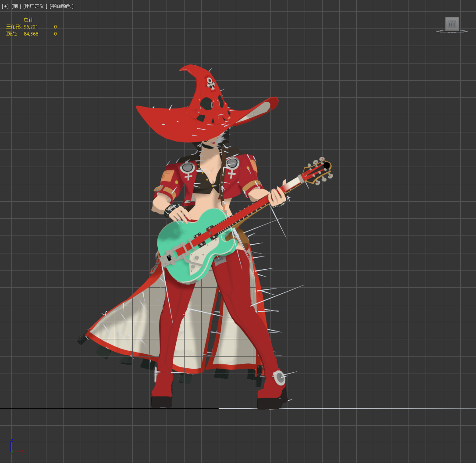This screenshot has height=463, width=476.
Task: Click the green guitar body in viewport
Action: point(197,246)
